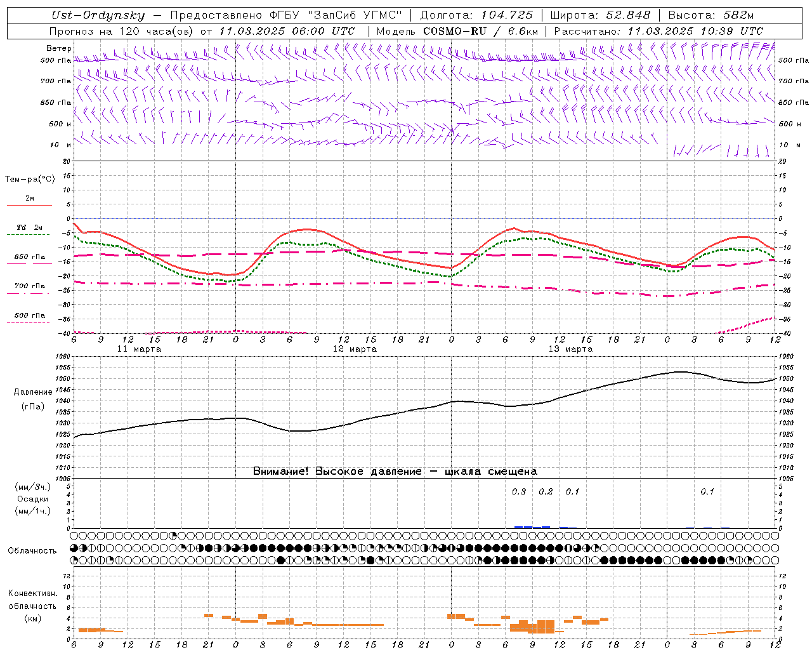Click the 11 марта date label
This screenshot has height=650, width=812.
(x=139, y=349)
